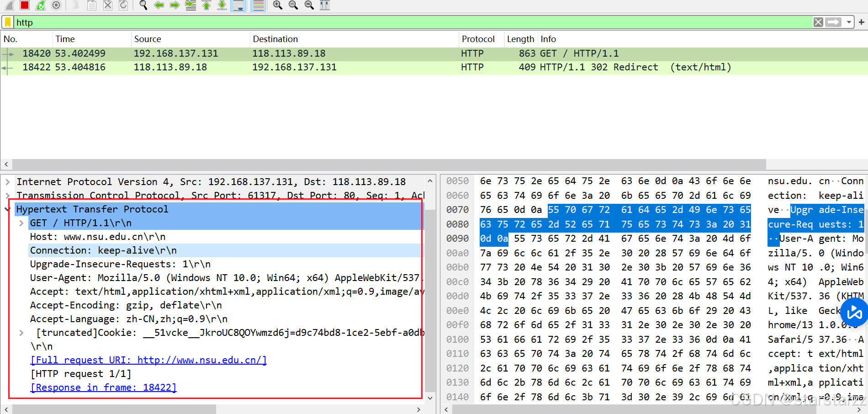This screenshot has height=414, width=868.
Task: Open the Full request URI link
Action: [148, 360]
